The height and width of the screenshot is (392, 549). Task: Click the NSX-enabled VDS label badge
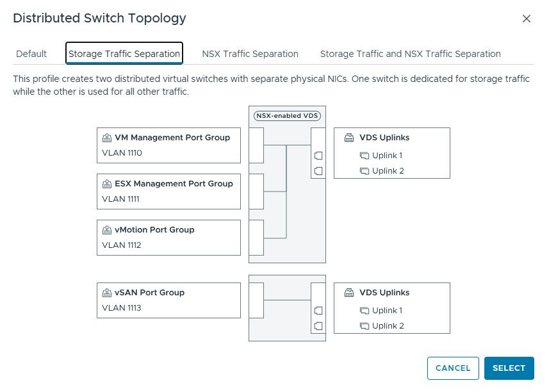287,116
